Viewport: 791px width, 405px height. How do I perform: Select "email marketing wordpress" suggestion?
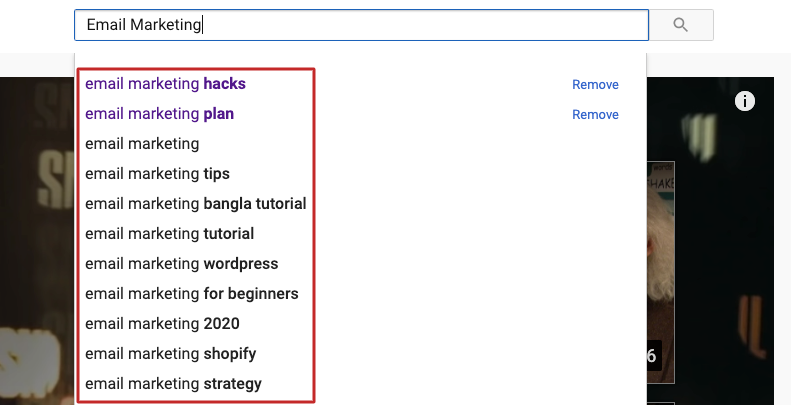(181, 264)
